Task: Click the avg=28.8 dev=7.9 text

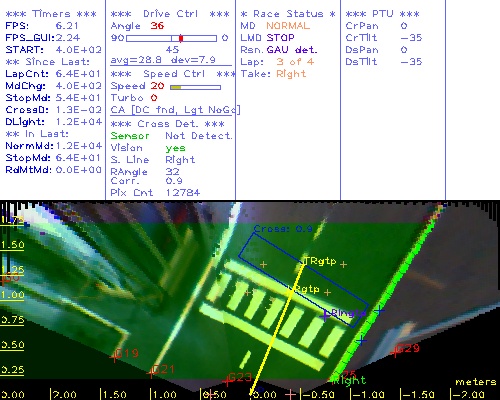Action: point(163,60)
